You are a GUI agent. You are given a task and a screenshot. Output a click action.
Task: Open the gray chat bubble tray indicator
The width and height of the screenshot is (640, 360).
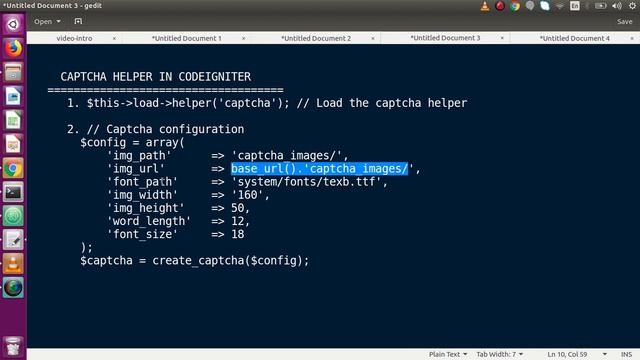[530, 6]
